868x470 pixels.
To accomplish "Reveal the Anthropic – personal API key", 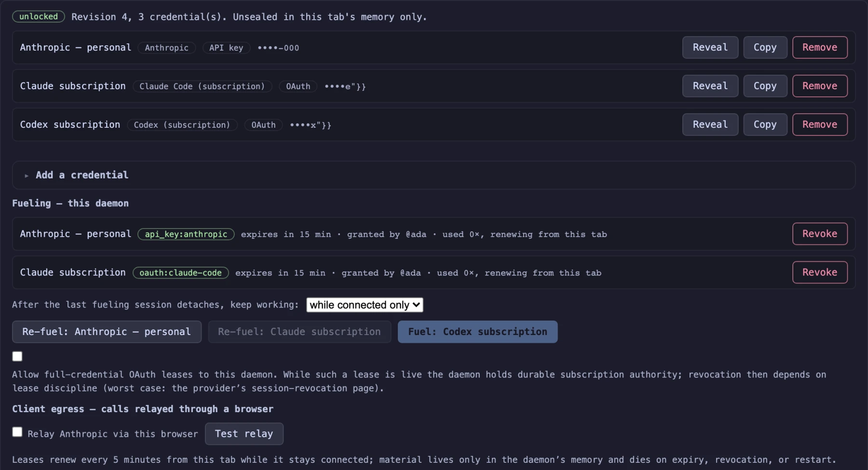I will click(x=710, y=47).
